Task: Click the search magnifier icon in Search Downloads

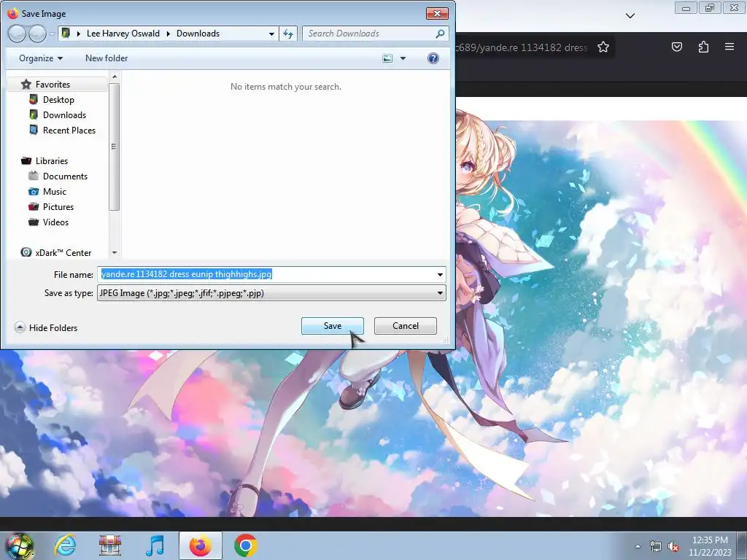Action: tap(440, 34)
